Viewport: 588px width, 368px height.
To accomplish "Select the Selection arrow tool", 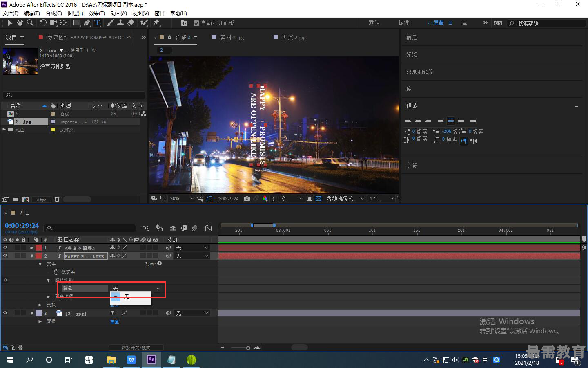I will coord(10,23).
